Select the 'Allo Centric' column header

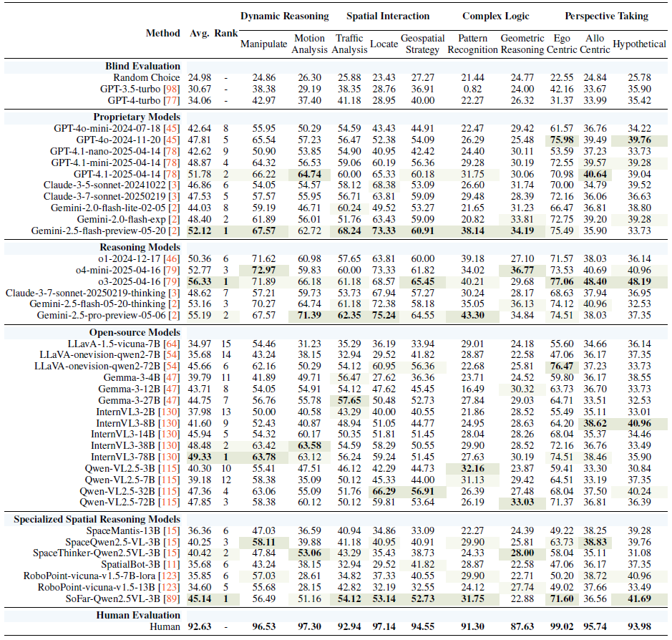tap(595, 44)
